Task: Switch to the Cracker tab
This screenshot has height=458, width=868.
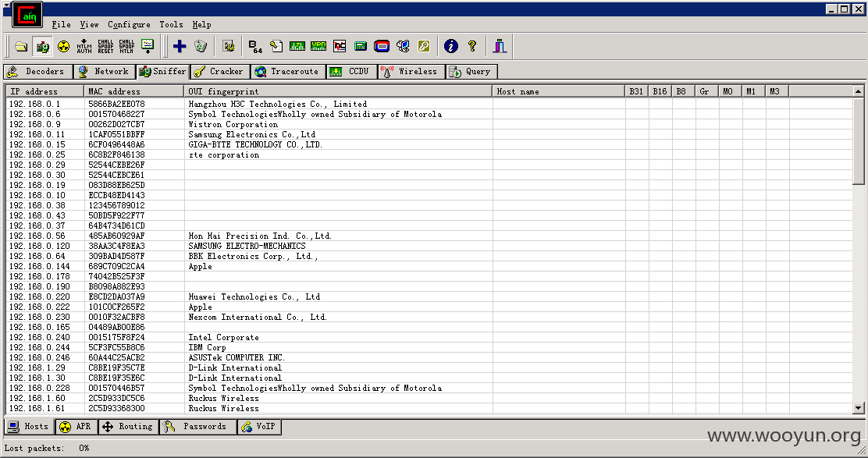Action: point(220,71)
